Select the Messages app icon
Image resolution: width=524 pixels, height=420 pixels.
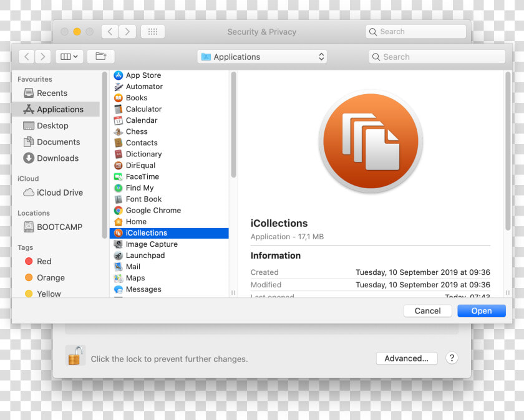pyautogui.click(x=119, y=289)
